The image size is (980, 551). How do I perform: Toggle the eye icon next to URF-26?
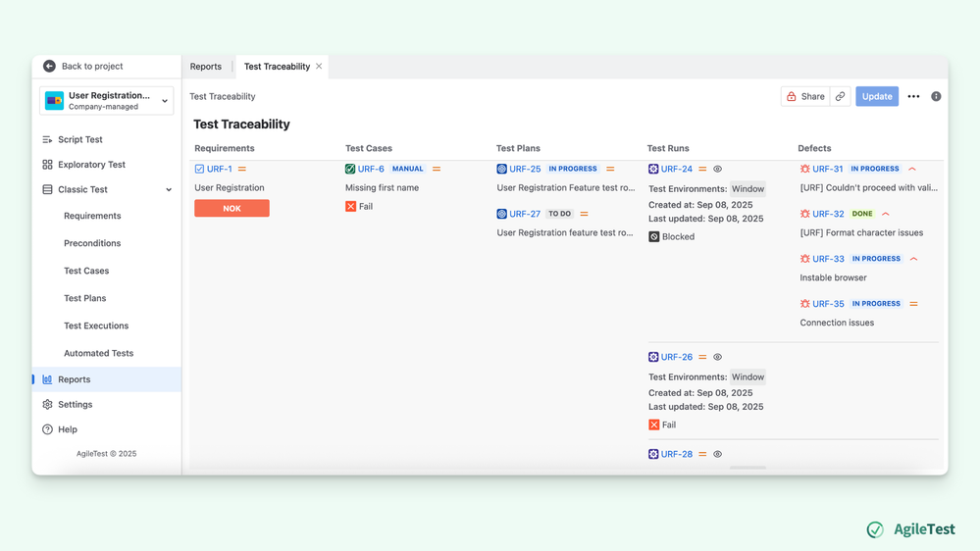pyautogui.click(x=717, y=357)
